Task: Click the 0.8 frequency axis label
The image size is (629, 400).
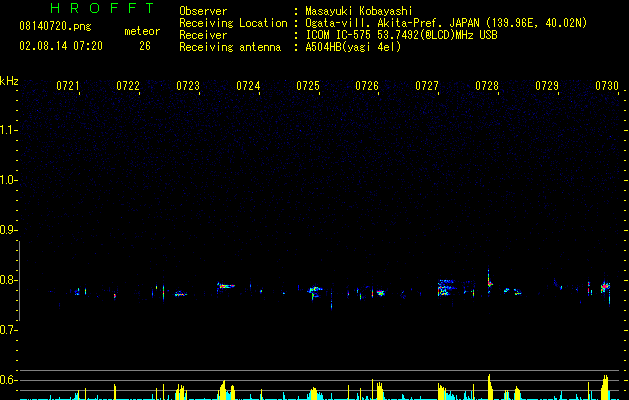Action: click(8, 280)
